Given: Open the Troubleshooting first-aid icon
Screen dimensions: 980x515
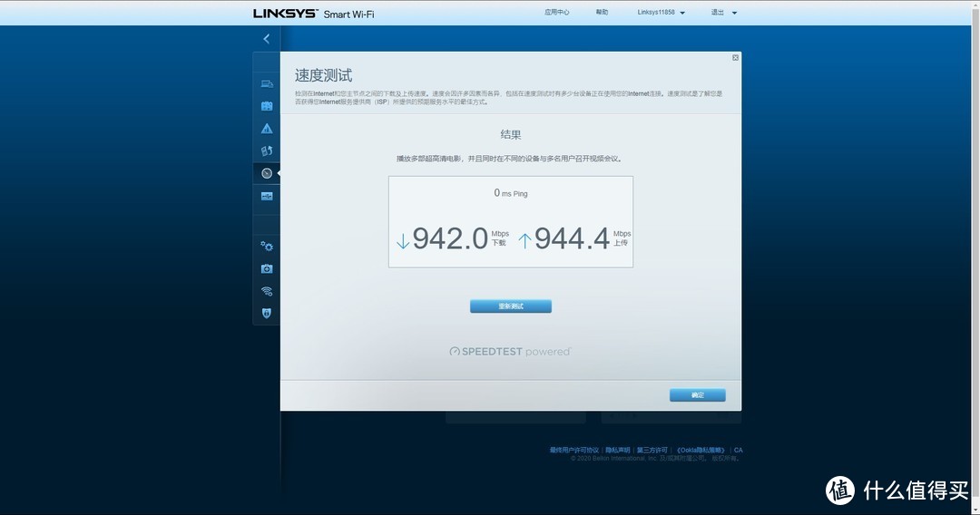Looking at the screenshot, I should [x=267, y=268].
